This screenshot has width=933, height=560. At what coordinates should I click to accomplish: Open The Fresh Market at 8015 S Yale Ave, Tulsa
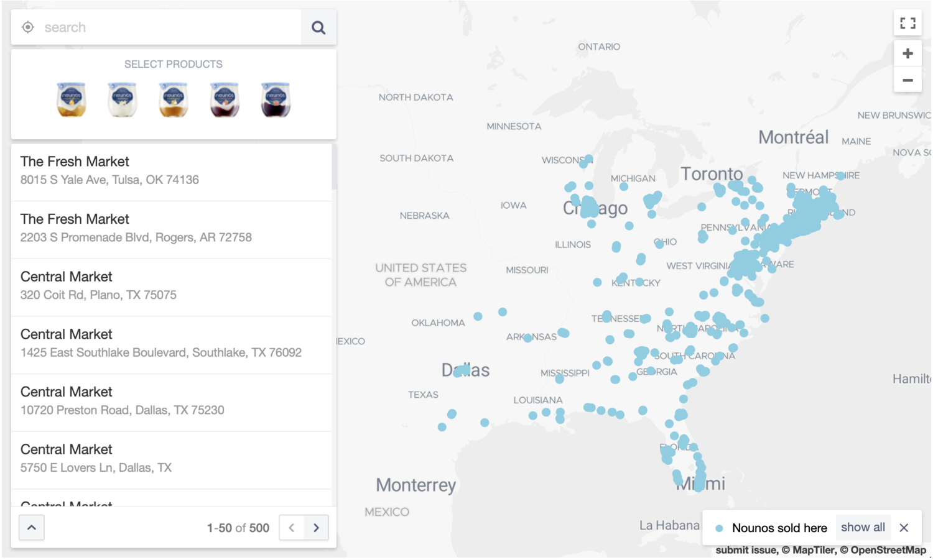point(171,172)
